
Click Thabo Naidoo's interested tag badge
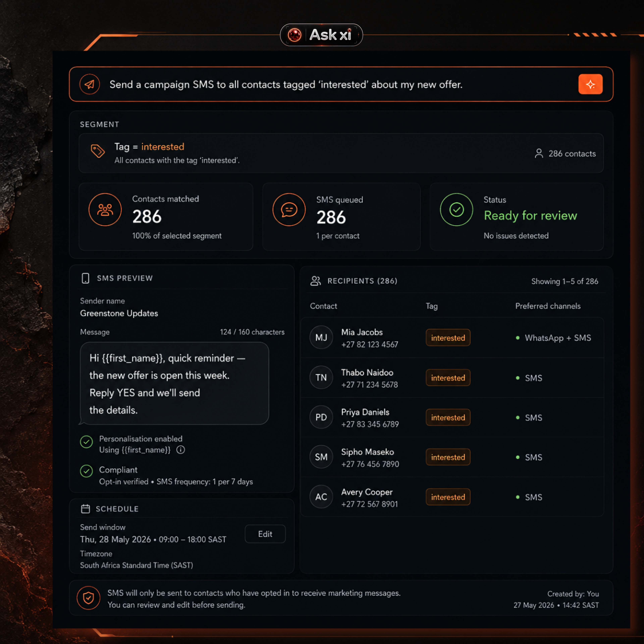448,378
